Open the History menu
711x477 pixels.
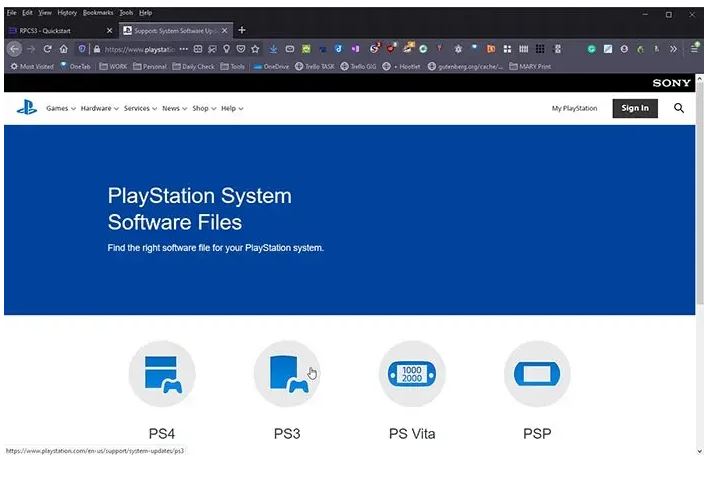[67, 13]
